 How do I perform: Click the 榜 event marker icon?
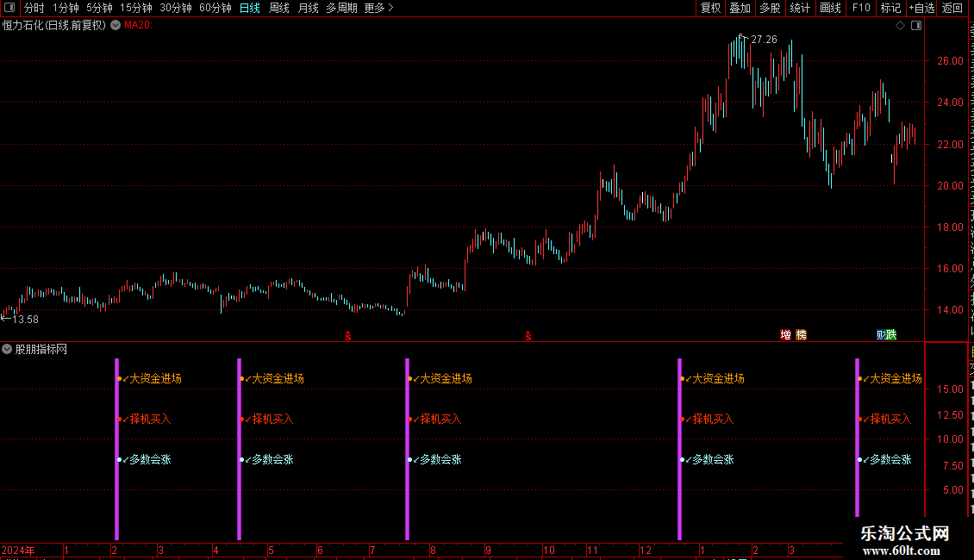click(802, 334)
